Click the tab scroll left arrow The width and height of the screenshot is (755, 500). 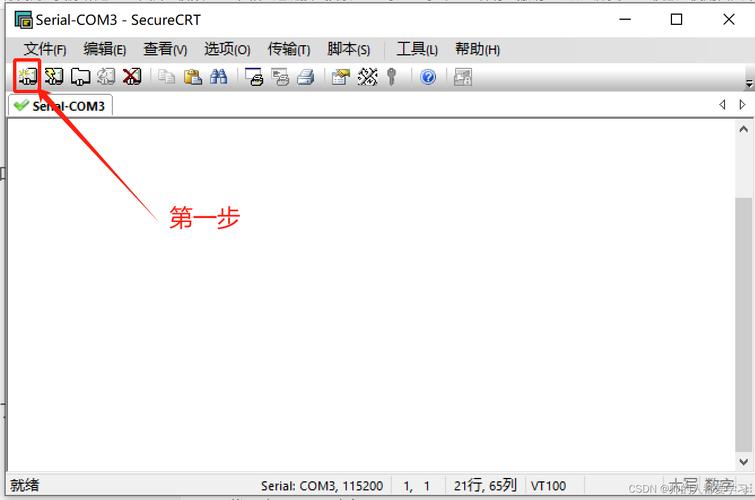(722, 105)
